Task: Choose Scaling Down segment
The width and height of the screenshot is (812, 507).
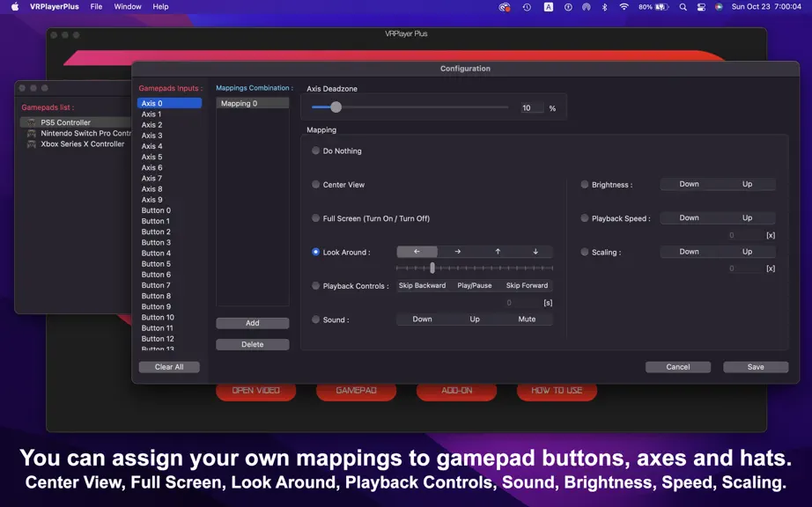Action: 689,252
